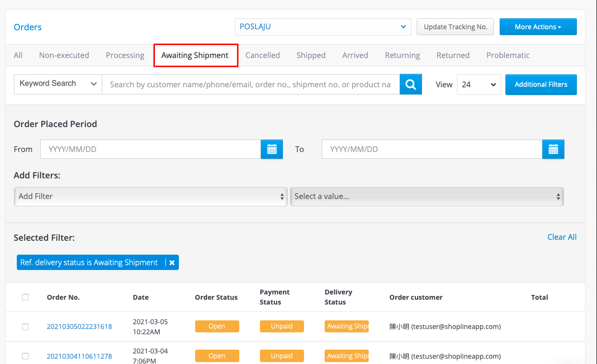
Task: Click the magnifier search button
Action: (411, 84)
